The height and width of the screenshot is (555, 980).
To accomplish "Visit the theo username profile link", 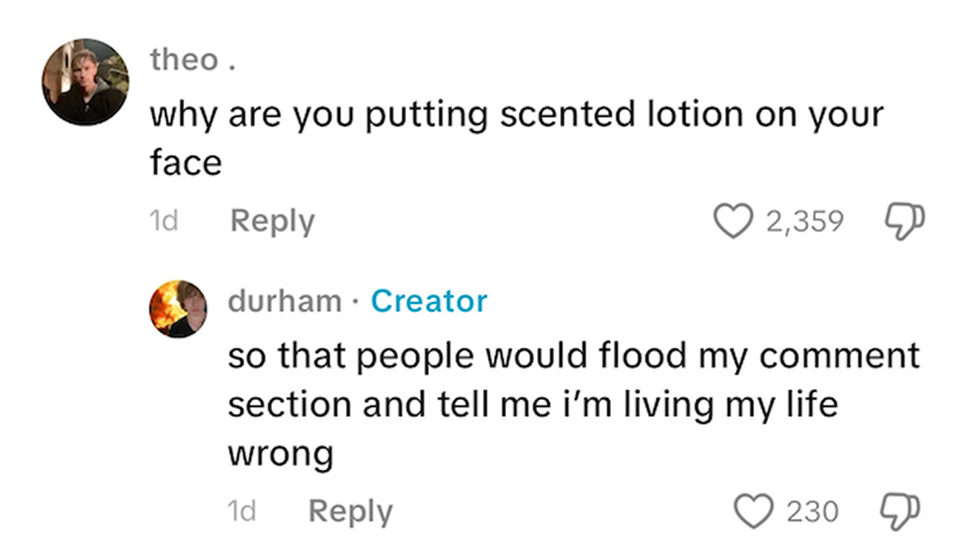I will [185, 60].
